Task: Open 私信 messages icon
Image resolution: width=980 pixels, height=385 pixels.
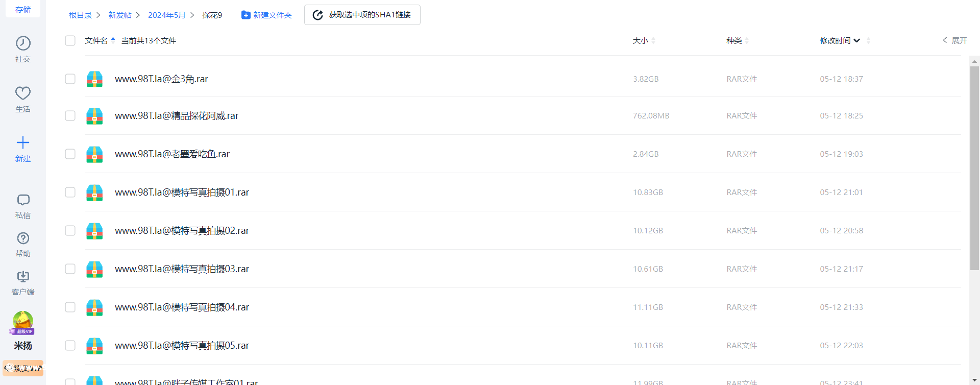Action: (23, 200)
